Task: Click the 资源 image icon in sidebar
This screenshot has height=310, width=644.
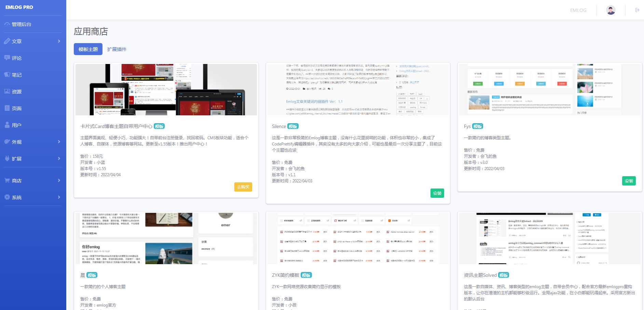Action: (7, 91)
